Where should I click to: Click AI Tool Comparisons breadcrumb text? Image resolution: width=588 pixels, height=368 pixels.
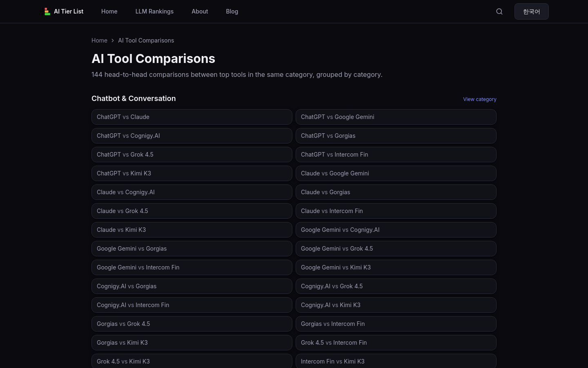(146, 40)
